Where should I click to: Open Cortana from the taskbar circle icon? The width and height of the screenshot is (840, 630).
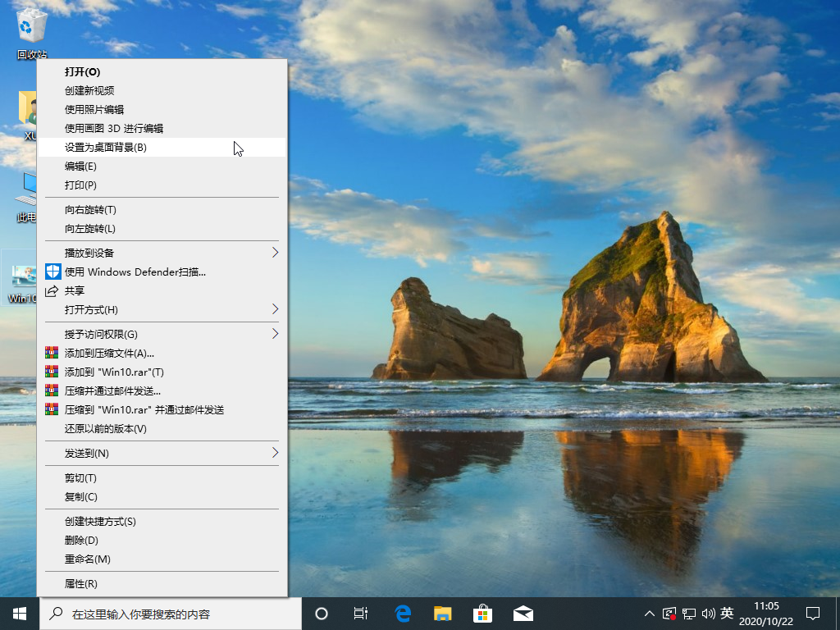click(x=322, y=614)
